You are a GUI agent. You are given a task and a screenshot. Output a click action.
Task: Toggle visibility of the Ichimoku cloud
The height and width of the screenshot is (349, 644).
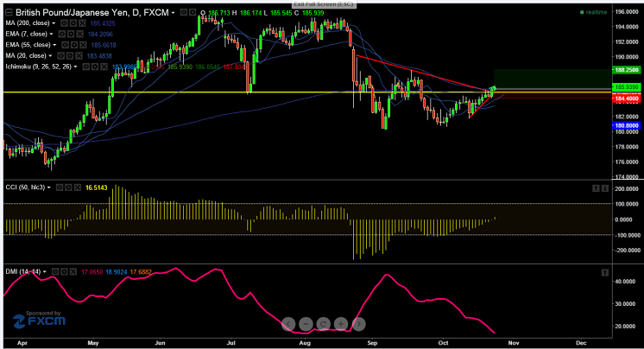tap(86, 67)
